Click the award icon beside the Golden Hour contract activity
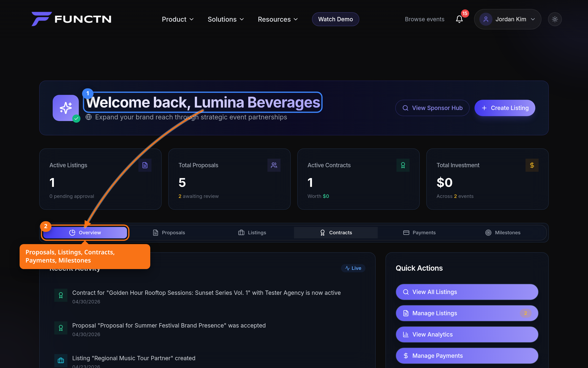This screenshot has height=368, width=588. (x=61, y=295)
